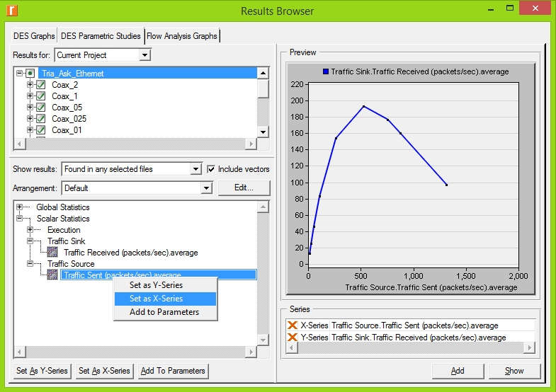Choose Add to Parameters from context menu

tap(165, 312)
